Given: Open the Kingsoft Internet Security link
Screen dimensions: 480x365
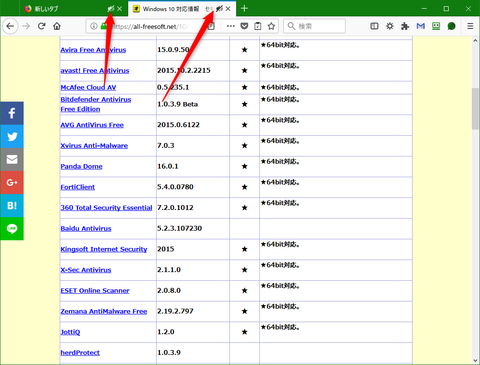Looking at the screenshot, I should pyautogui.click(x=104, y=249).
